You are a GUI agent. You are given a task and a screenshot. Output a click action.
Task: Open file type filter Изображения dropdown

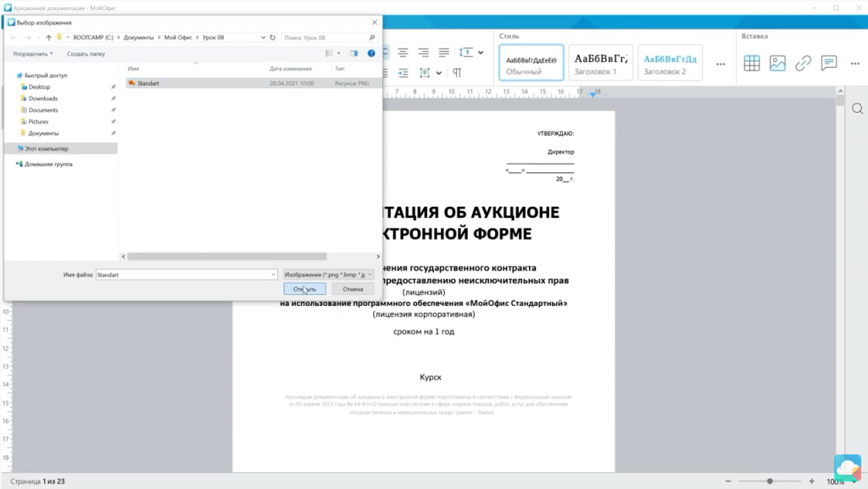click(328, 275)
